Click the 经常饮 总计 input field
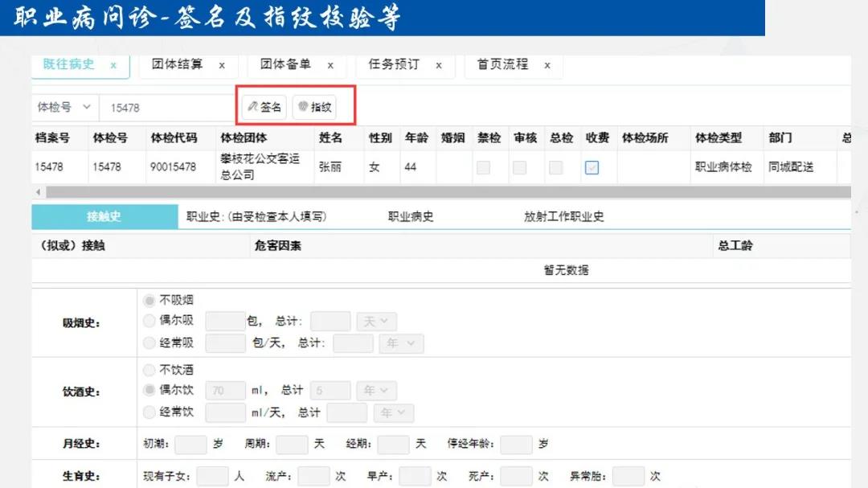The image size is (868, 488). [347, 412]
